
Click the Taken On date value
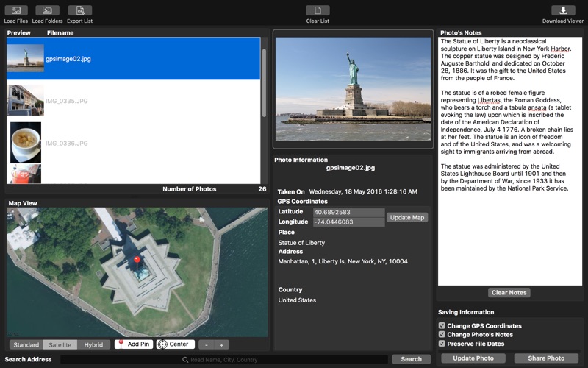(x=363, y=191)
